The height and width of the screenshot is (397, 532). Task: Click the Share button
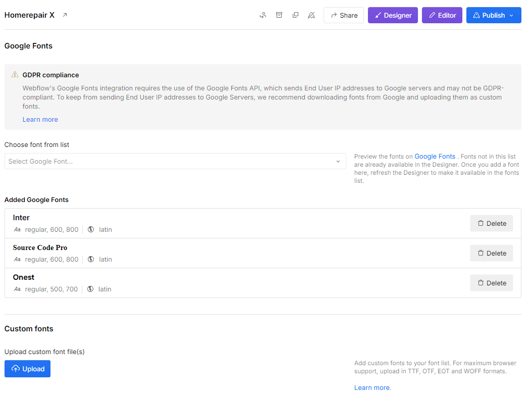point(344,15)
